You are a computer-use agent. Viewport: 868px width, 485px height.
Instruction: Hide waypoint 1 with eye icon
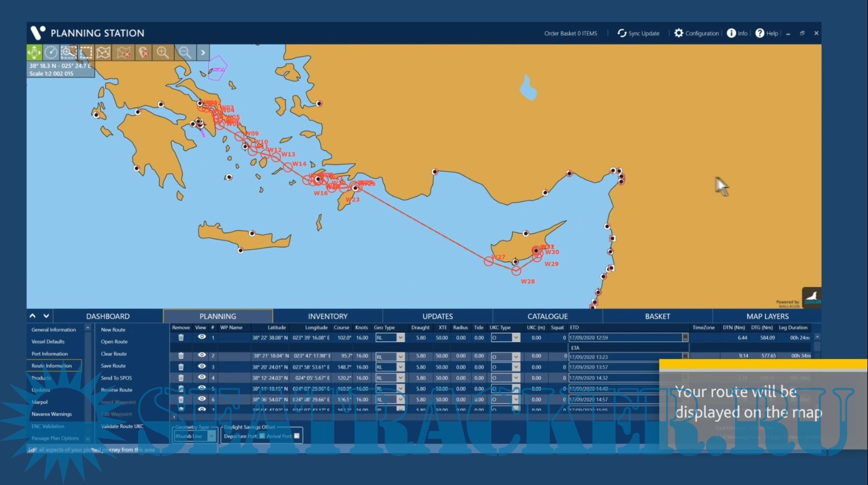click(x=202, y=337)
